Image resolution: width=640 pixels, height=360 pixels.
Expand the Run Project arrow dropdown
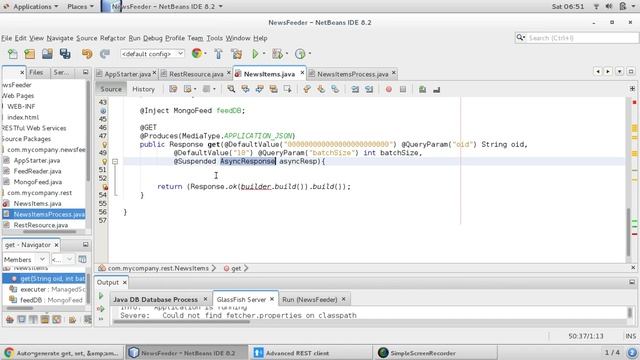(264, 54)
